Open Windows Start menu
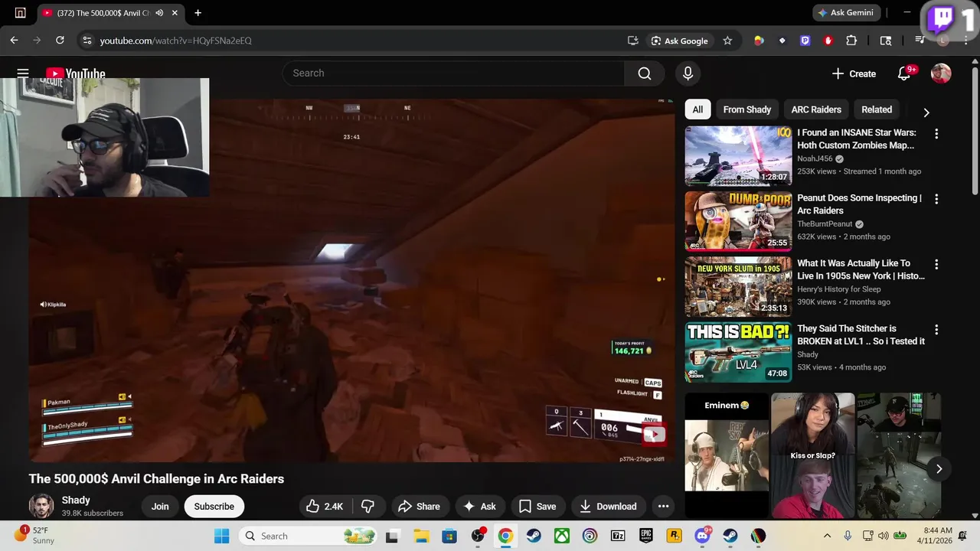This screenshot has height=551, width=980. (x=221, y=536)
